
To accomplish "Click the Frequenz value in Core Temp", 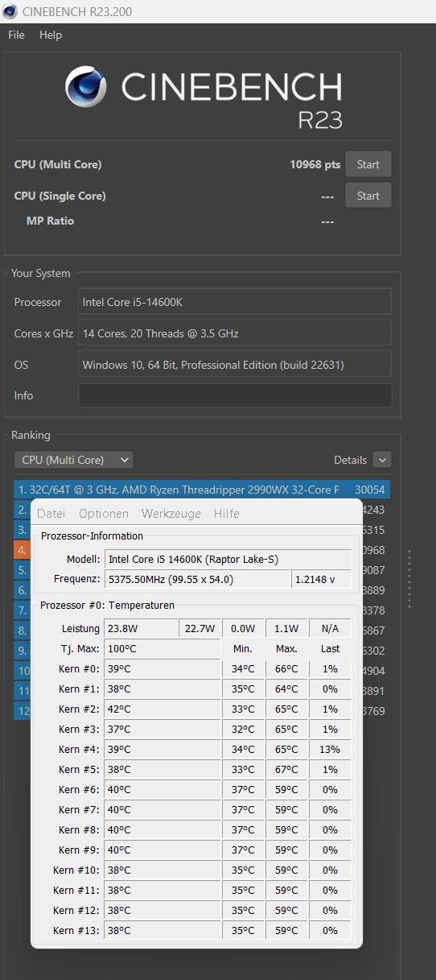I will tap(198, 579).
